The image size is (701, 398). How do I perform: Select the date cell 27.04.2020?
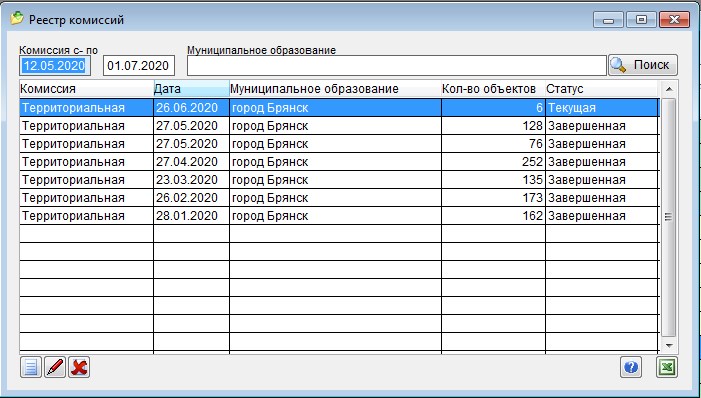pyautogui.click(x=191, y=162)
